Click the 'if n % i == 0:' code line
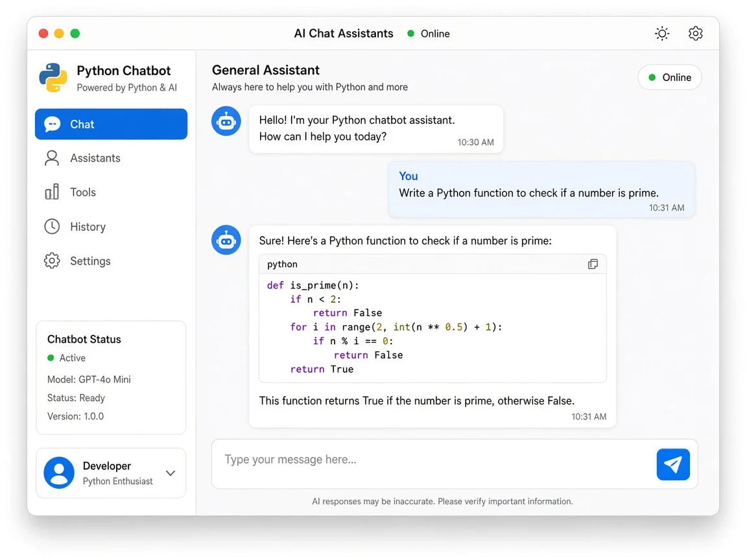 click(x=353, y=341)
